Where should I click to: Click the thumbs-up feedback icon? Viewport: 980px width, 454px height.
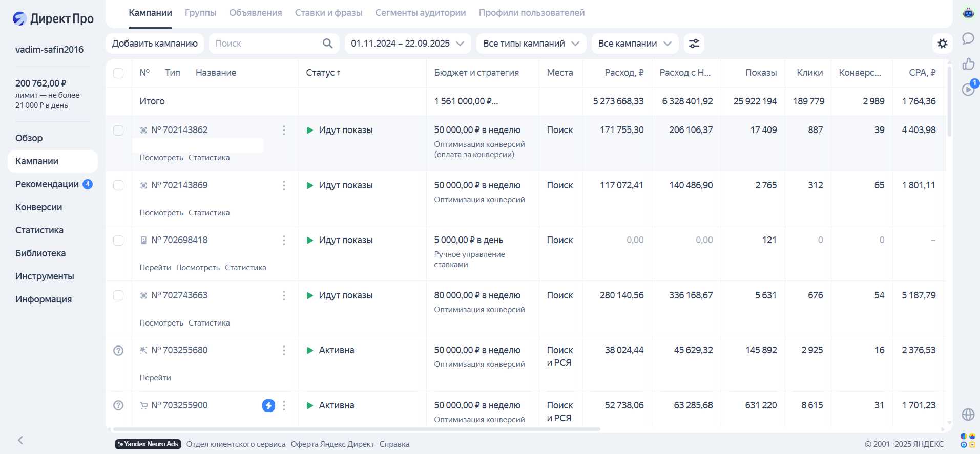(x=968, y=63)
